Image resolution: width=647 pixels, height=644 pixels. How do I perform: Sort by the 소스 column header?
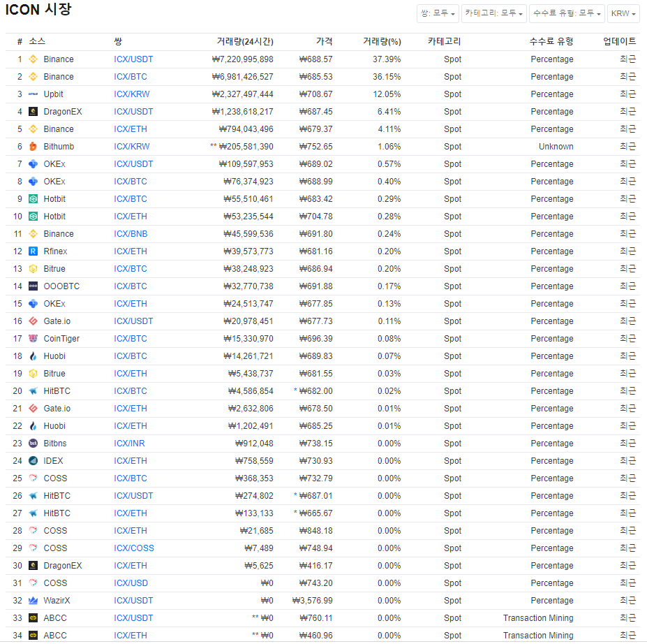click(37, 42)
